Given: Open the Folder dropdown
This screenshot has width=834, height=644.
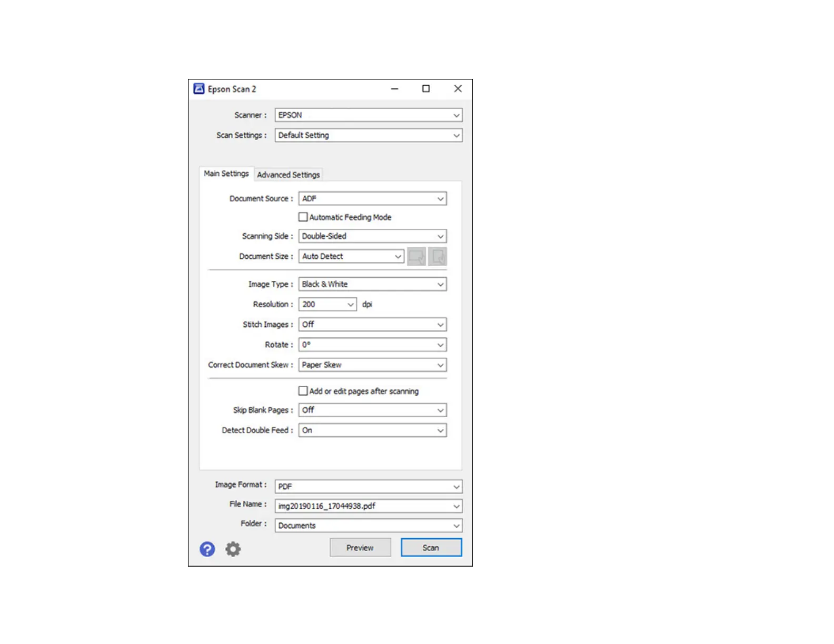Looking at the screenshot, I should click(369, 526).
